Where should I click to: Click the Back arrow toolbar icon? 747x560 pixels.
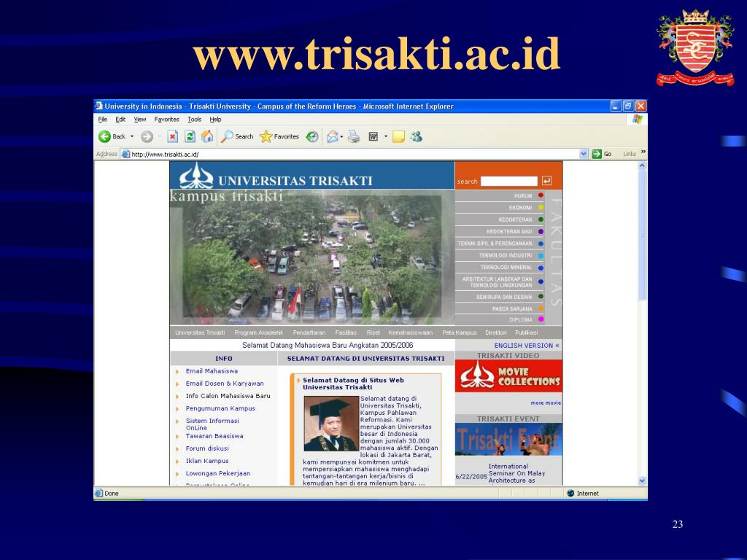click(x=104, y=136)
